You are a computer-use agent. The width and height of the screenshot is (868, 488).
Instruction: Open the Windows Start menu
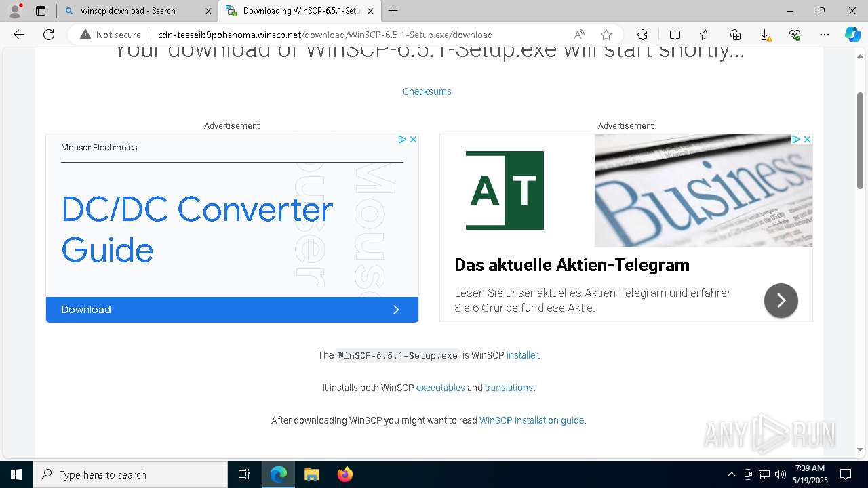point(16,474)
